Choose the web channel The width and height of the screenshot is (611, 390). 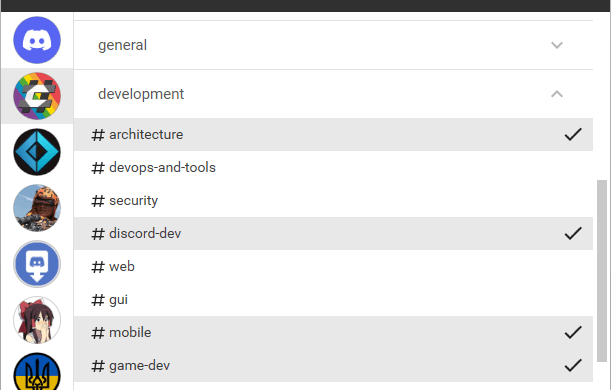333,266
